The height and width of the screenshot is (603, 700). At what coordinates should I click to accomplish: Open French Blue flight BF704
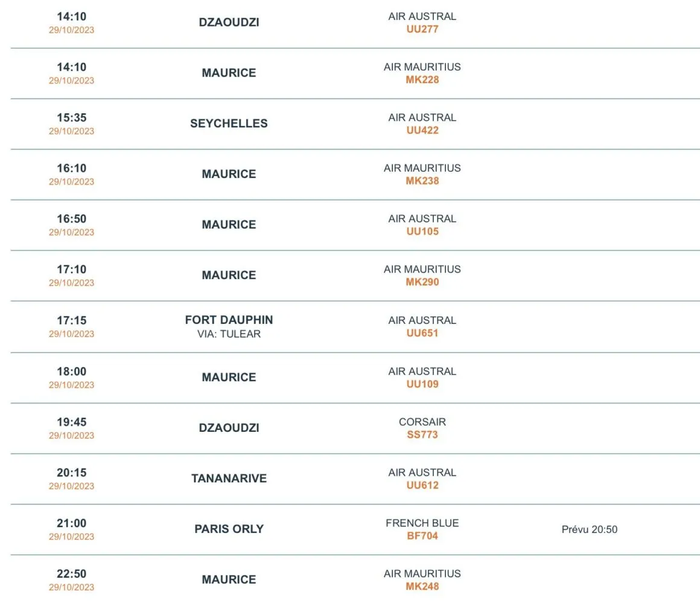coord(422,536)
